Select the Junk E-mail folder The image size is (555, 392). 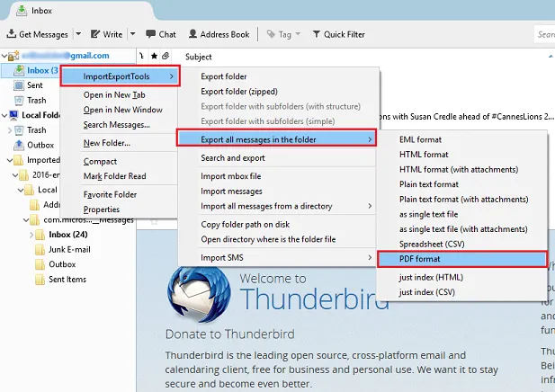tap(69, 249)
